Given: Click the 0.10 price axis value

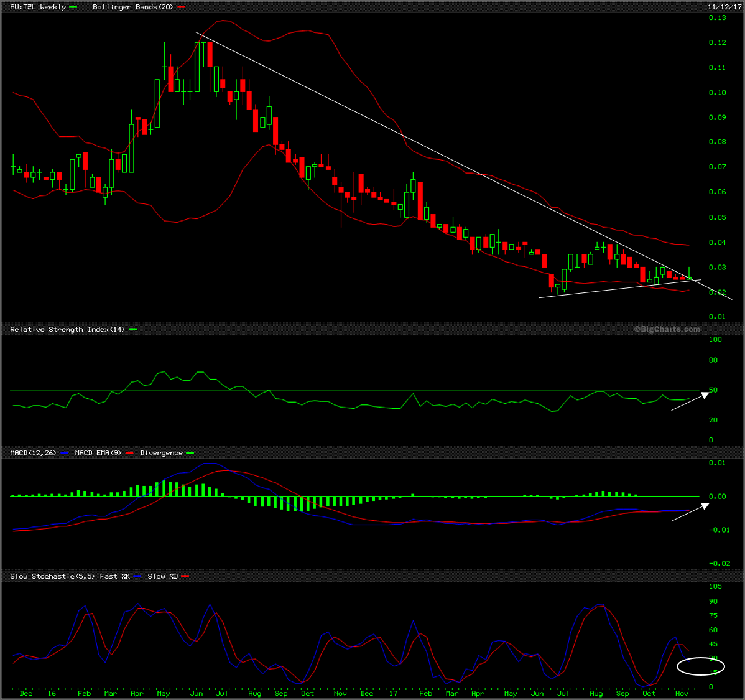Looking at the screenshot, I should tap(718, 92).
